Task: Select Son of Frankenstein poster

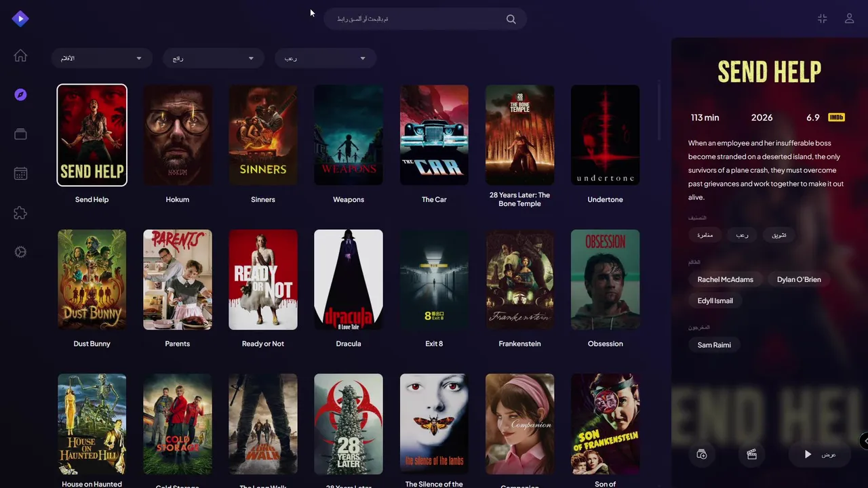Action: [605, 424]
